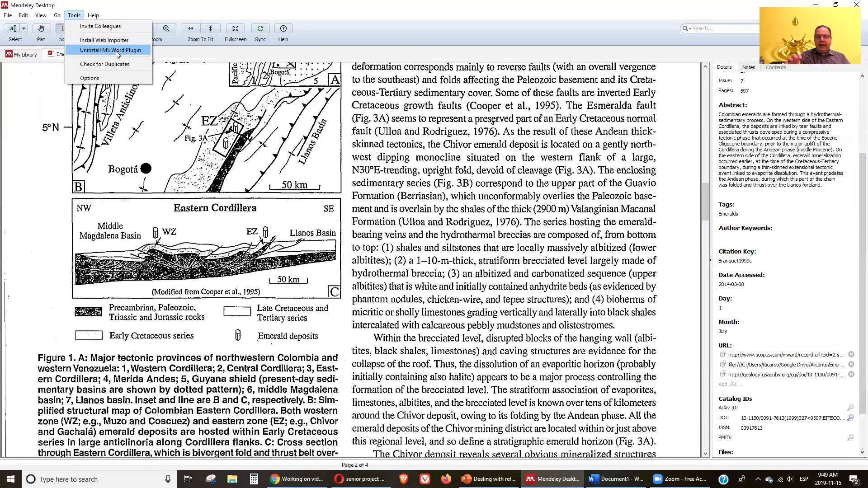Open Fullscreen view
Viewport: 868px width, 488px height.
(x=236, y=28)
